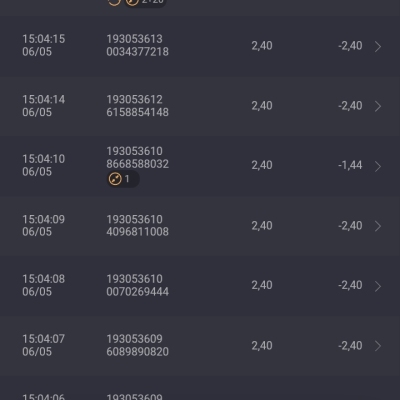This screenshot has width=400, height=400.
Task: Expand the 15:04:15 entry with the chevron
Action: (378, 47)
